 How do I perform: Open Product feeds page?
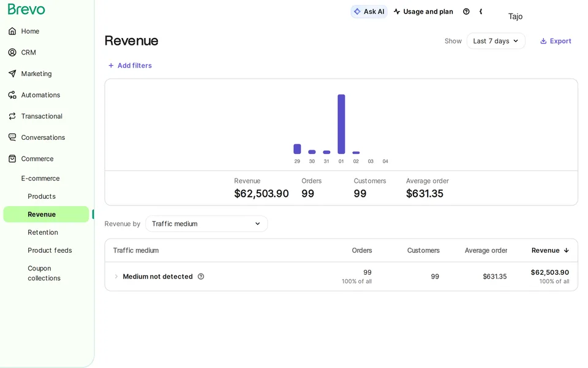click(x=50, y=250)
